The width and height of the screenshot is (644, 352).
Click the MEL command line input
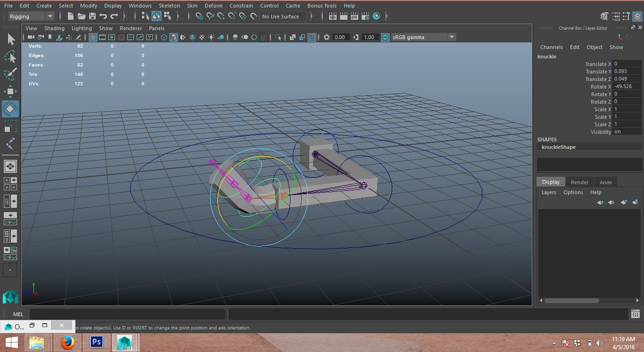127,314
